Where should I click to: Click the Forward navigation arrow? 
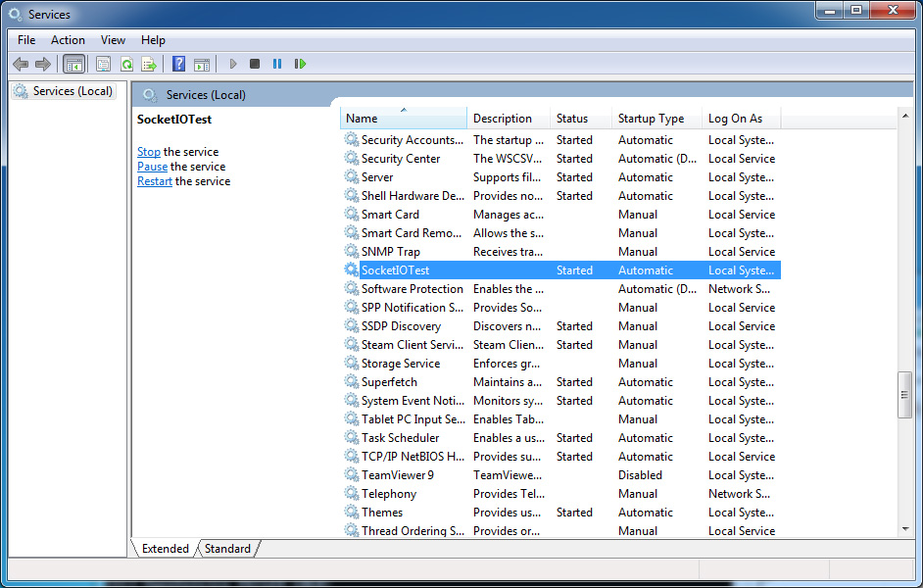coord(43,63)
